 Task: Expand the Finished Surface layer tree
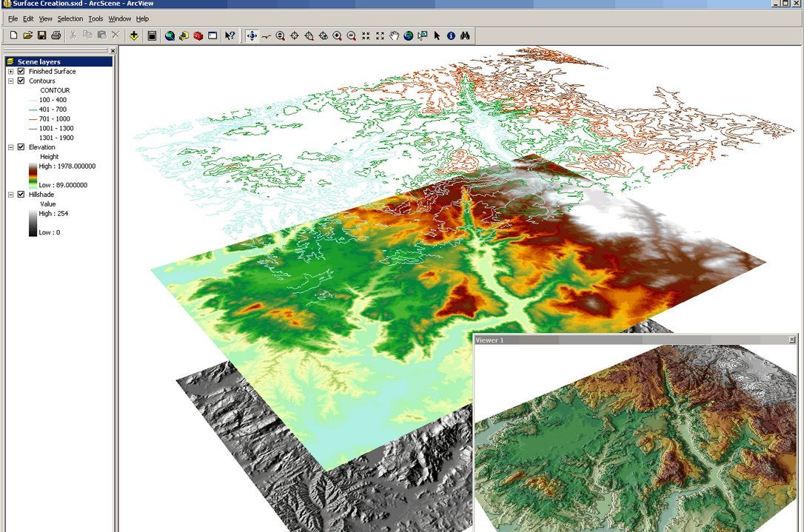click(11, 72)
